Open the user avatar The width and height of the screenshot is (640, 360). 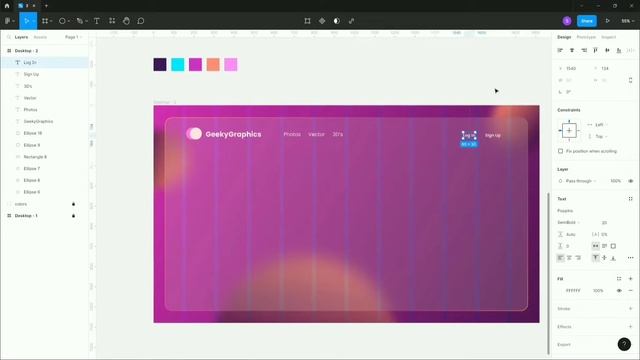tap(567, 21)
